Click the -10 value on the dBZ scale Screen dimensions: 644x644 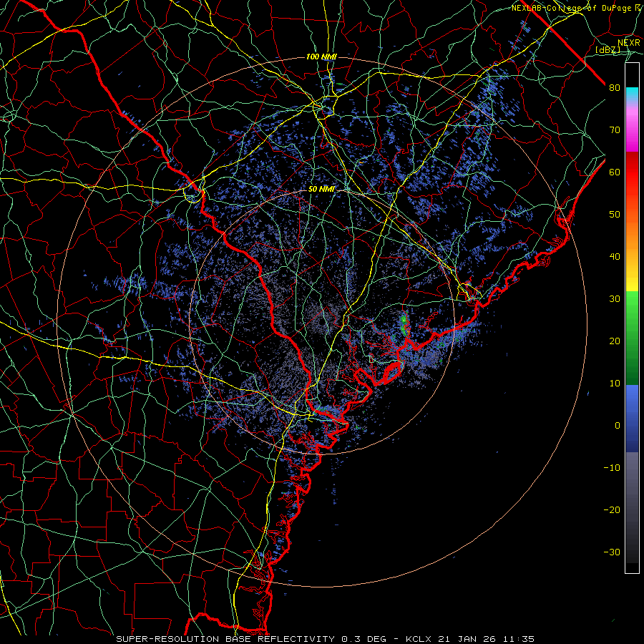click(612, 468)
